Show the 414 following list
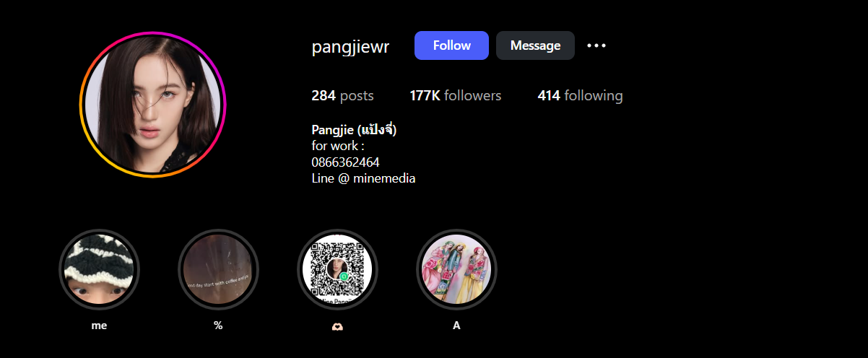 [x=580, y=95]
